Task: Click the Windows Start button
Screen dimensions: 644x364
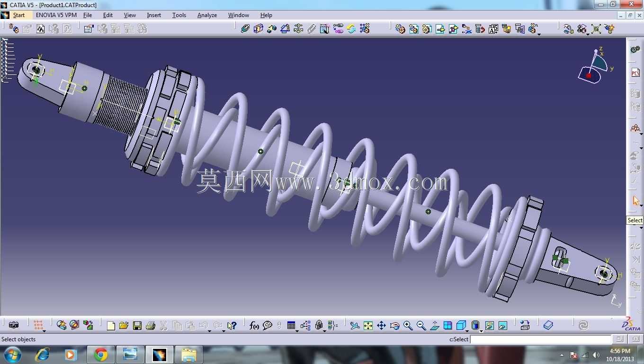Action: (12, 355)
